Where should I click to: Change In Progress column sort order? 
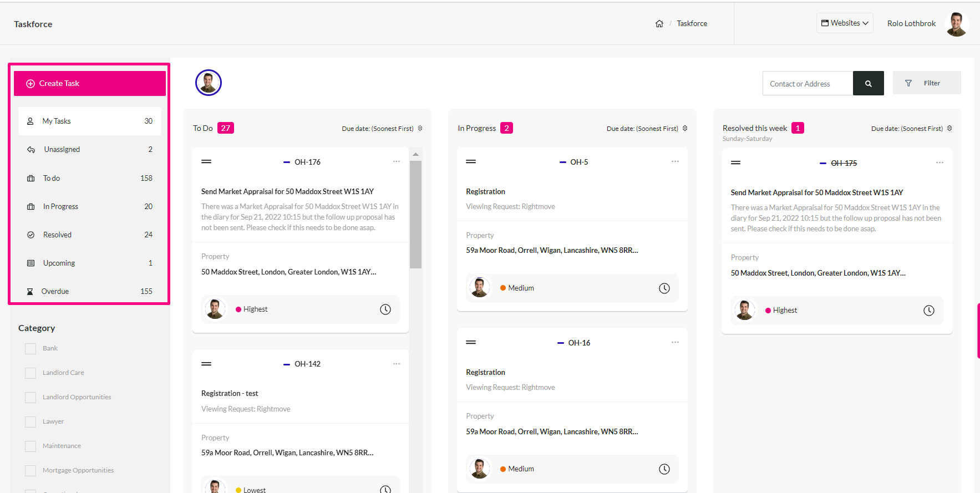pyautogui.click(x=647, y=129)
